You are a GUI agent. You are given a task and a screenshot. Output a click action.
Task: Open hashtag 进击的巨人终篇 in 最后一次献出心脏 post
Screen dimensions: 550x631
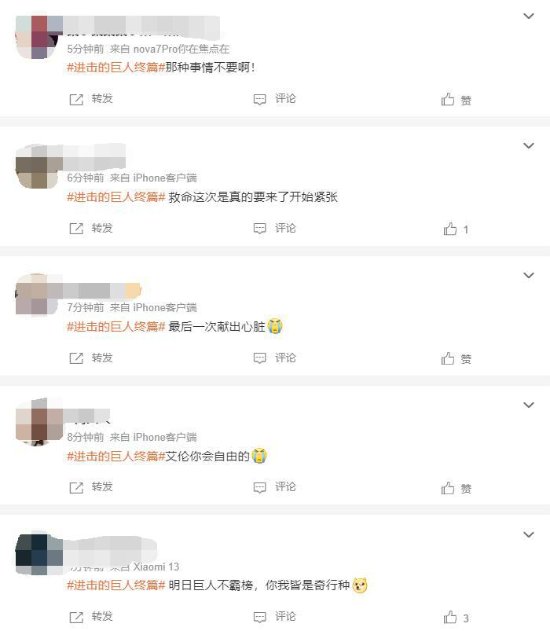pyautogui.click(x=116, y=326)
